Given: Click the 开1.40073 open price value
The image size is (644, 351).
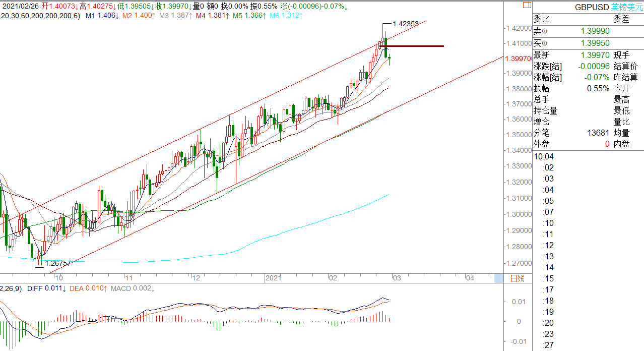Looking at the screenshot, I should click(60, 6).
